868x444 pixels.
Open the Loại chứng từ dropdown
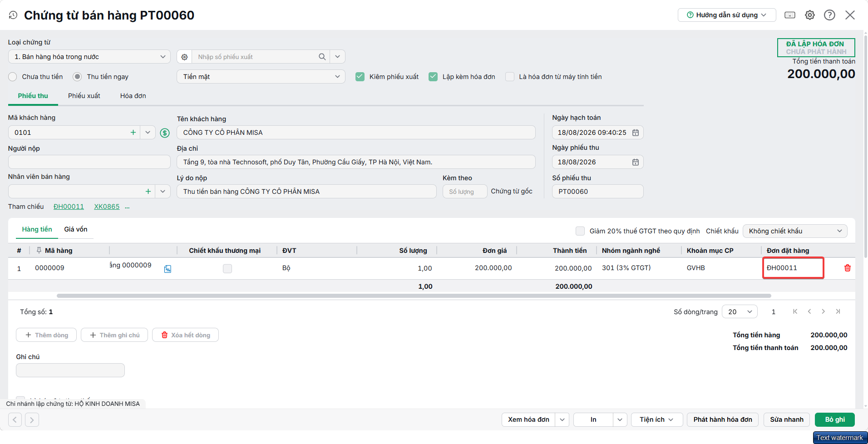[x=89, y=57]
